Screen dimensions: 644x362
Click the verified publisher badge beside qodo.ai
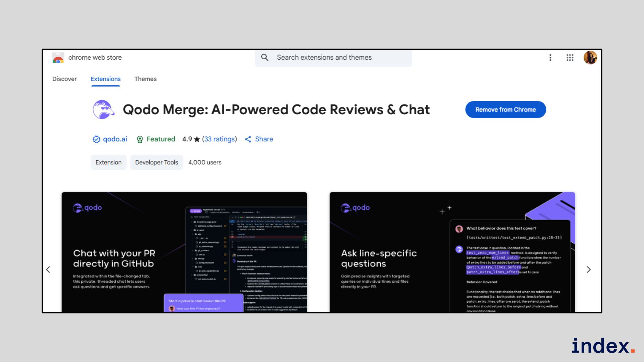96,139
